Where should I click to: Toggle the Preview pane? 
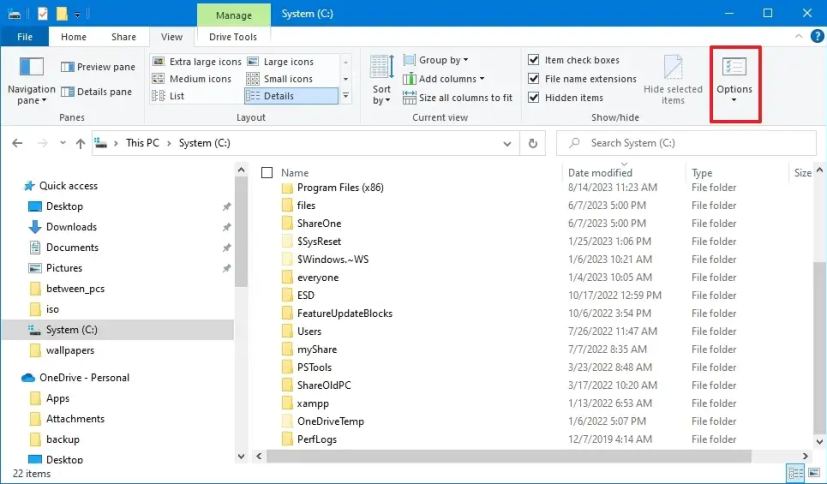click(x=98, y=67)
